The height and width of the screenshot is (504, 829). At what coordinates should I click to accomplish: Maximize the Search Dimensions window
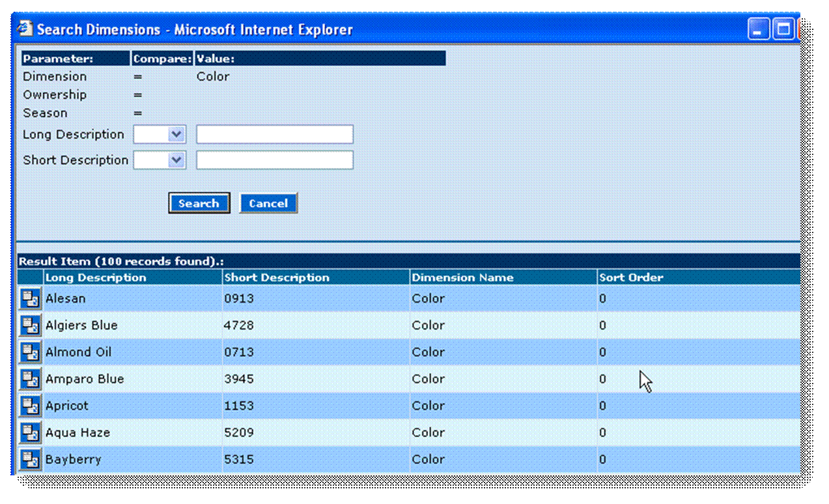[783, 29]
